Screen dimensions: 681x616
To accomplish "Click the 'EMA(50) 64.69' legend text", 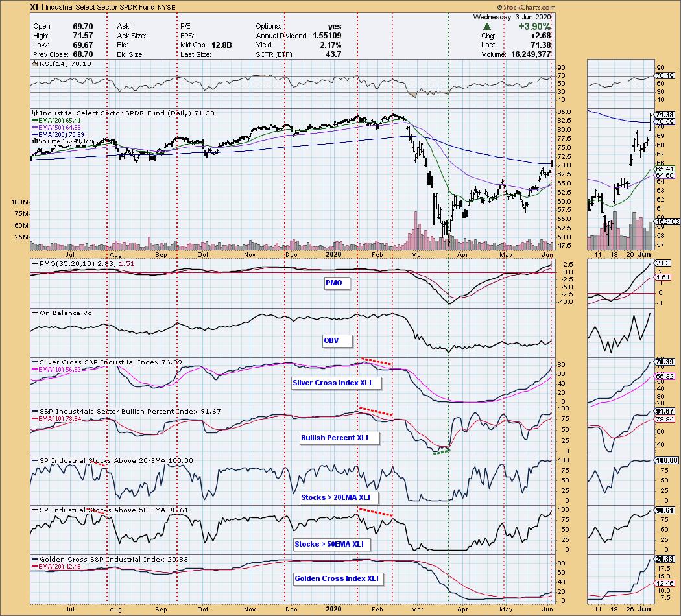I will click(x=60, y=128).
